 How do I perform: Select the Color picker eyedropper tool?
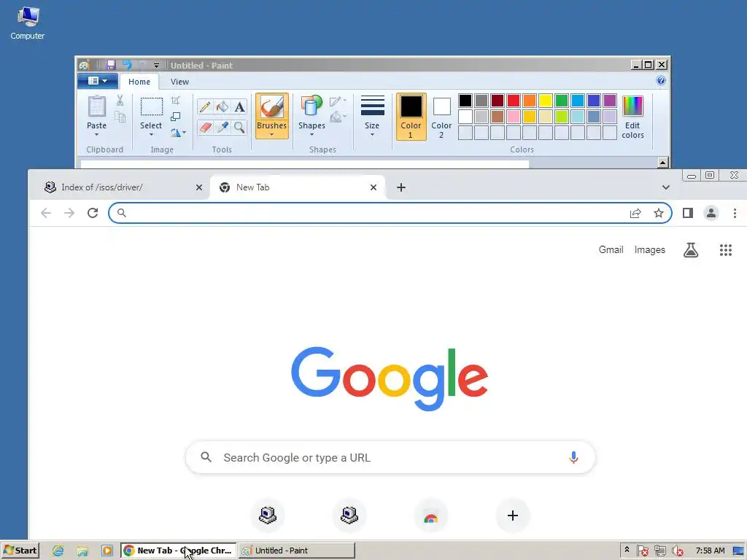coord(222,127)
